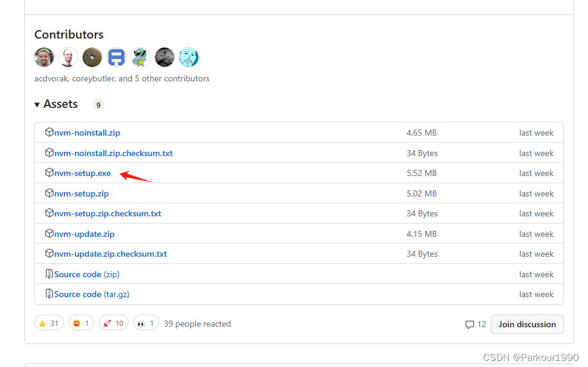Click package icon beside nvm-setup.exe

49,172
